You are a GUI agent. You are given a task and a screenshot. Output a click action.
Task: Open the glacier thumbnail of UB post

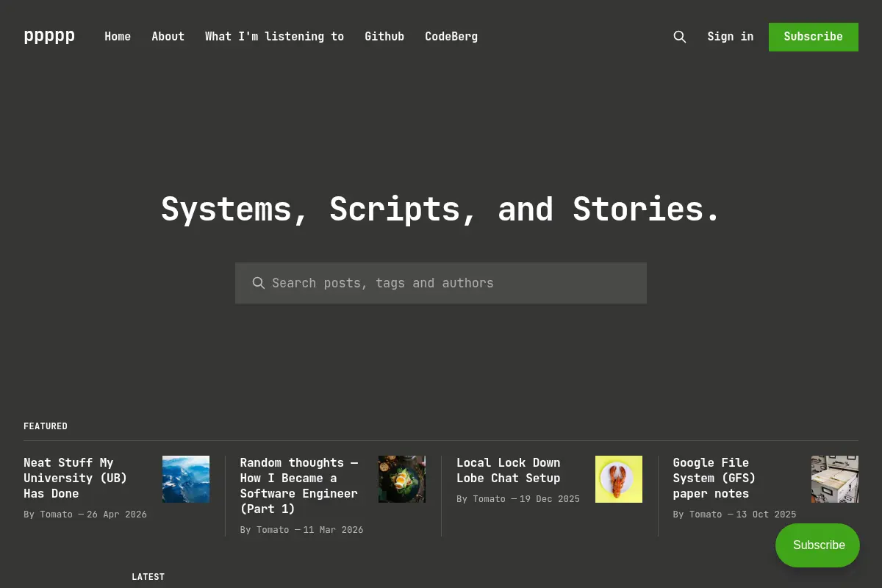[x=186, y=479]
